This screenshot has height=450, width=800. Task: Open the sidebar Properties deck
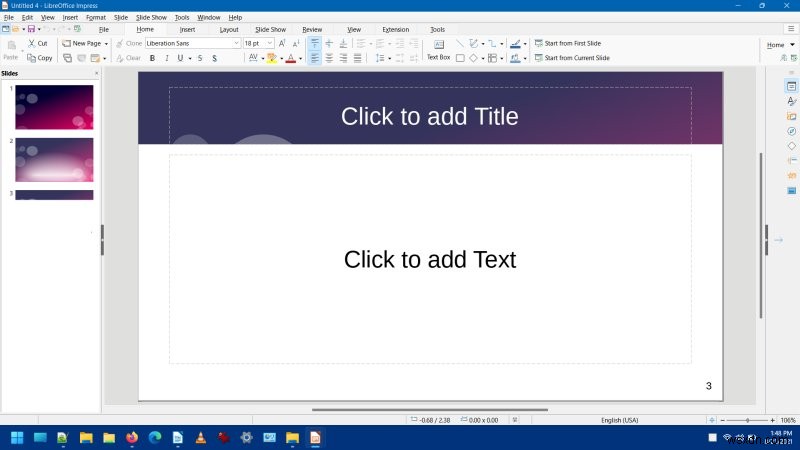point(791,86)
